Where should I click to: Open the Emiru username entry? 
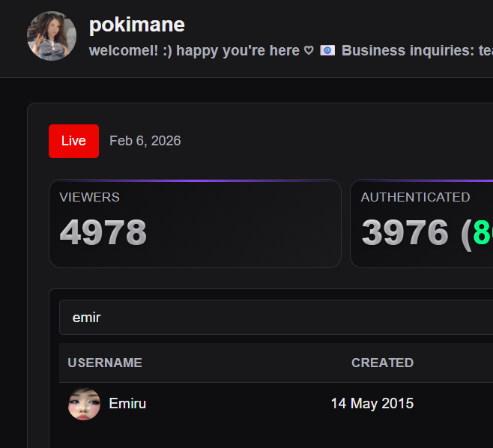click(127, 403)
